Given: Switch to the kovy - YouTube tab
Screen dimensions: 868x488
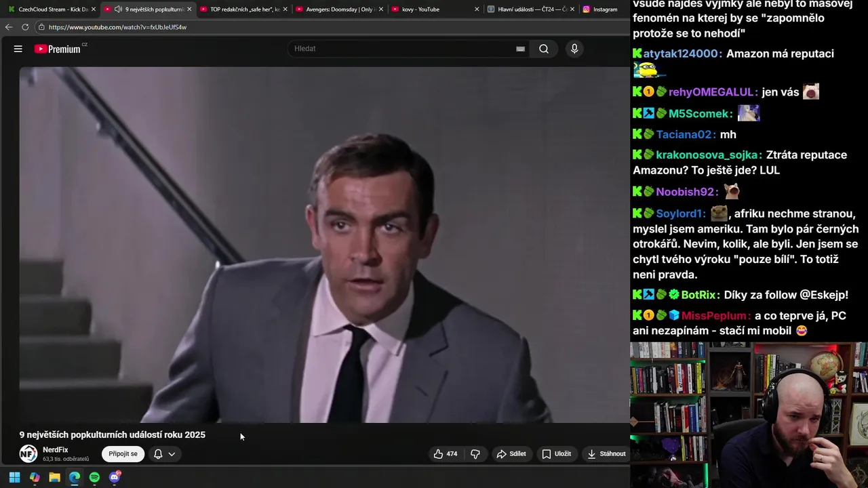Looking at the screenshot, I should coord(434,9).
